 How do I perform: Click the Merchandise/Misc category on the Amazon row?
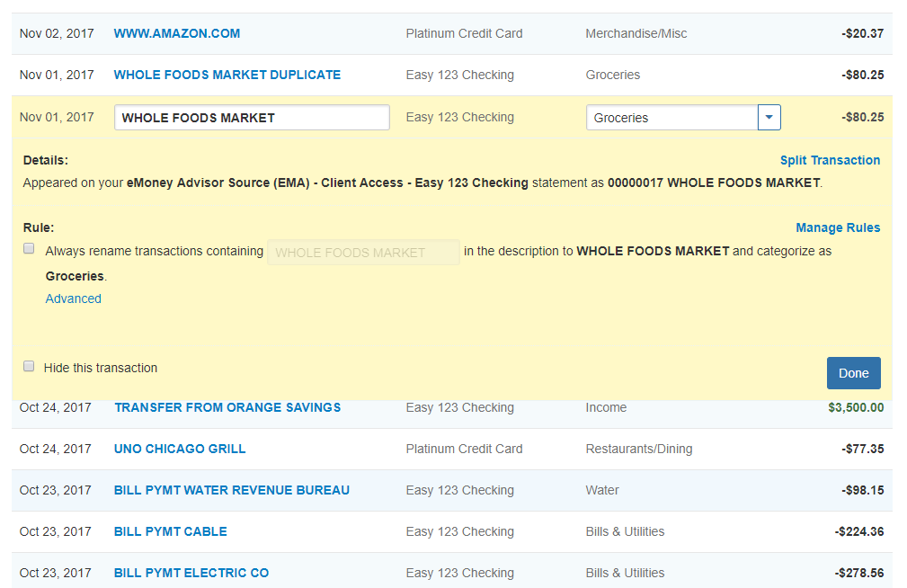coord(636,33)
